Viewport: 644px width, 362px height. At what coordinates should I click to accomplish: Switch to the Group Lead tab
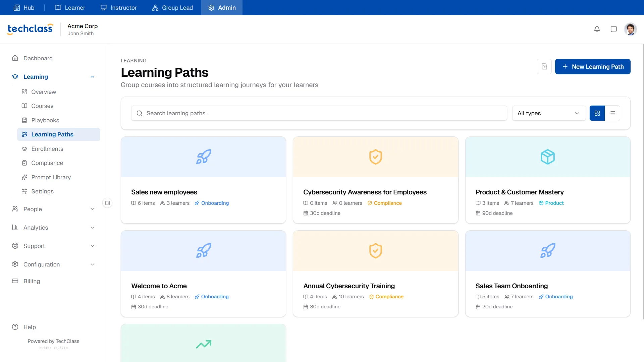tap(172, 7)
